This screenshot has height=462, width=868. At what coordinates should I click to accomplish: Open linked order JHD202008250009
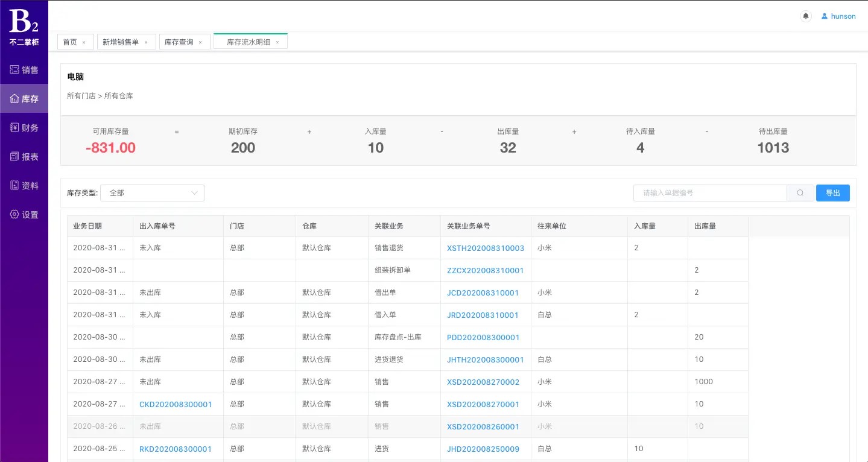click(483, 449)
